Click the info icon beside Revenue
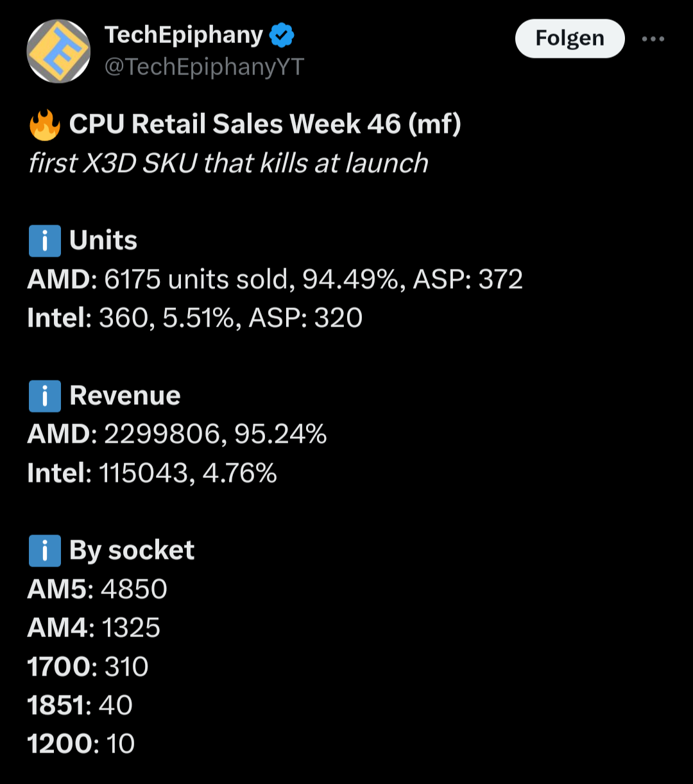 coord(45,396)
